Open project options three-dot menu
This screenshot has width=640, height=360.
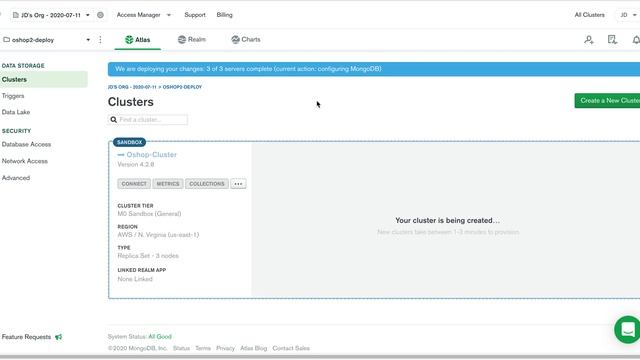click(x=100, y=40)
